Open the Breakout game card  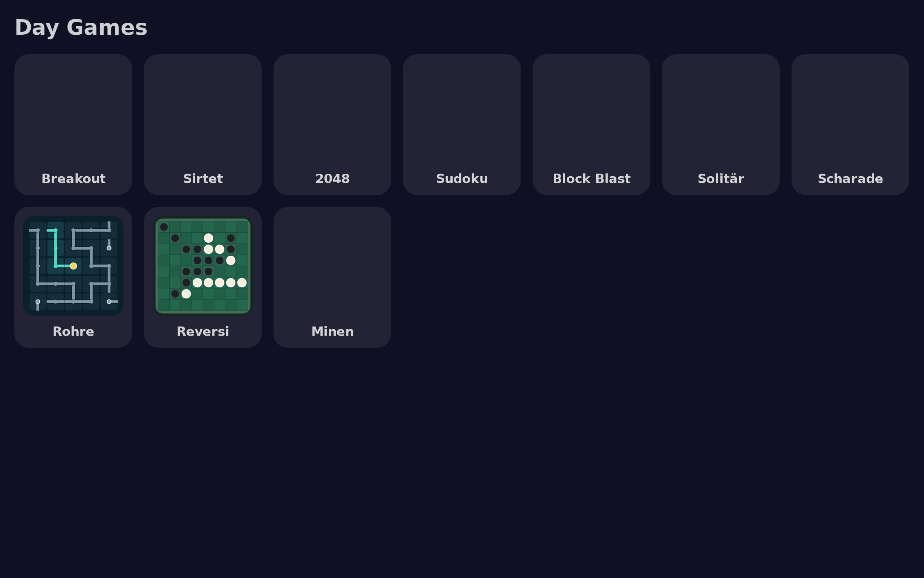(x=73, y=125)
